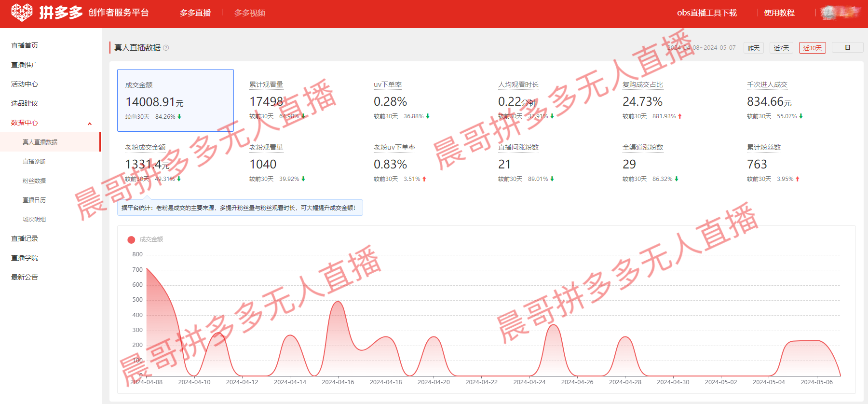The height and width of the screenshot is (404, 868).
Task: Click the obs直播工具下载 link
Action: (x=706, y=13)
